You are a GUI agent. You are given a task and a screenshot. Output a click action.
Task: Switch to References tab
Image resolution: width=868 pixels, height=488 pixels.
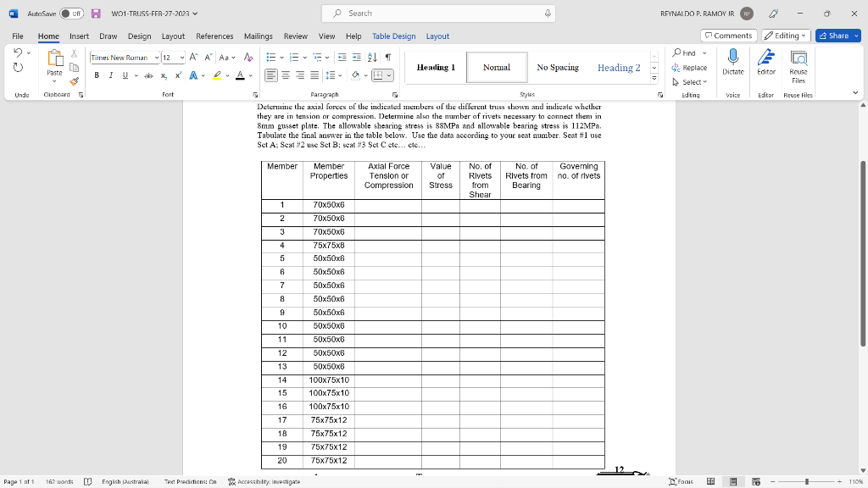pos(214,36)
